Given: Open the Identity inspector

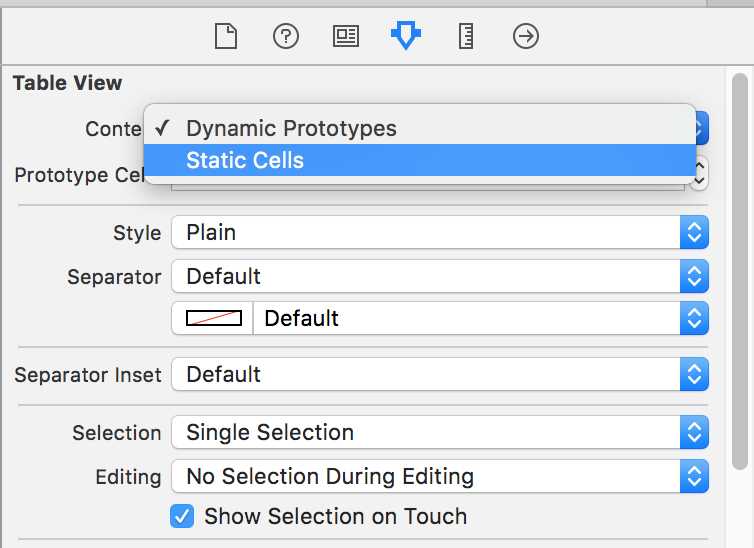Looking at the screenshot, I should 346,36.
